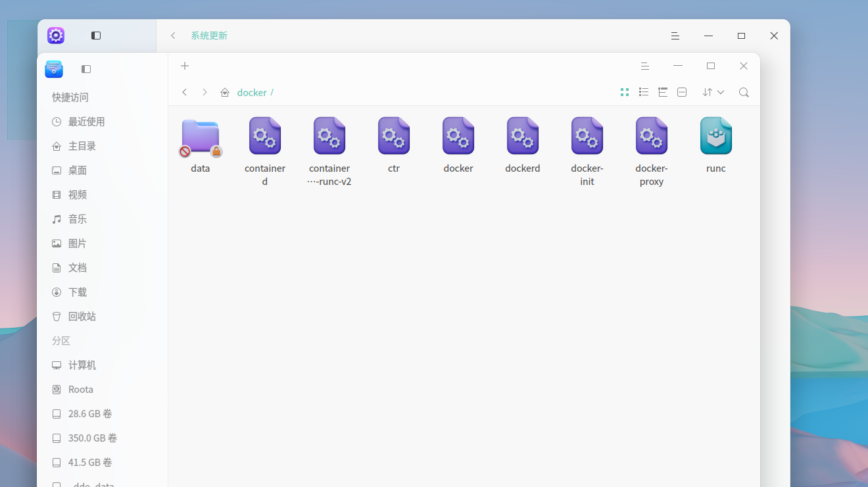The width and height of the screenshot is (868, 487).
Task: Select the container-runc-v2 file
Action: click(x=329, y=136)
